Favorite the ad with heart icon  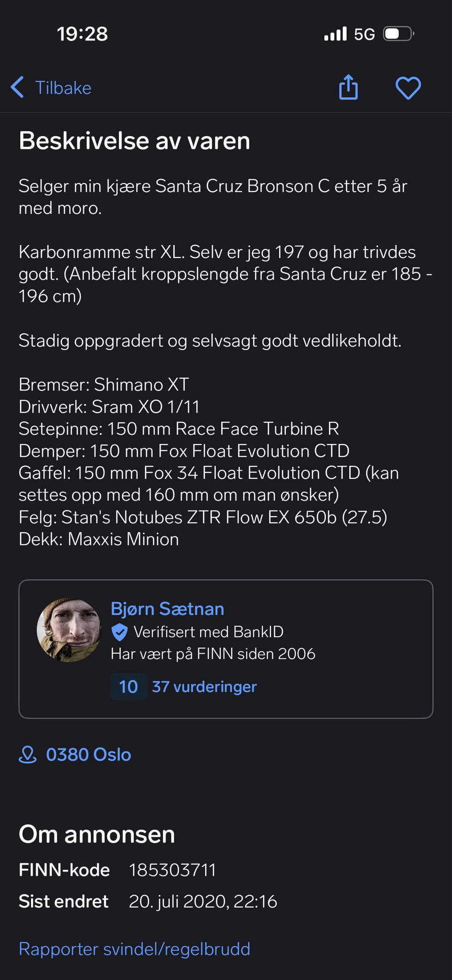point(408,88)
